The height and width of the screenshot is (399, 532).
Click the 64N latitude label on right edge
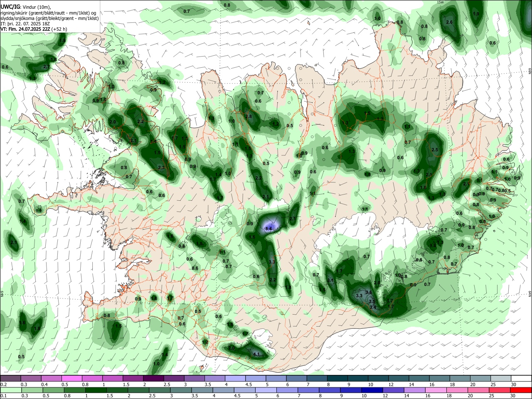pos(530,293)
